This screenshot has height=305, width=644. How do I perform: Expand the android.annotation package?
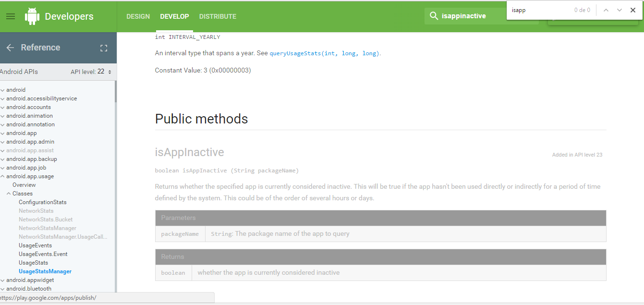pos(2,124)
